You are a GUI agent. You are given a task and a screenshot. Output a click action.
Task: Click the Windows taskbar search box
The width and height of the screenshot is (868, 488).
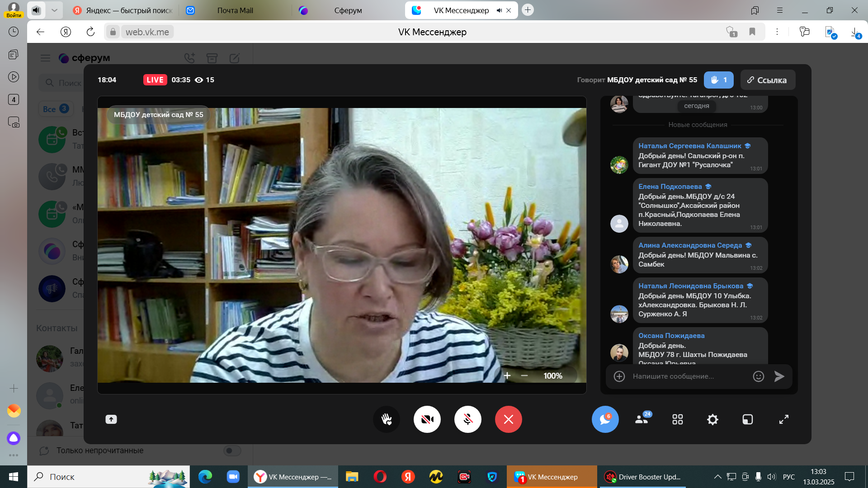click(x=108, y=477)
